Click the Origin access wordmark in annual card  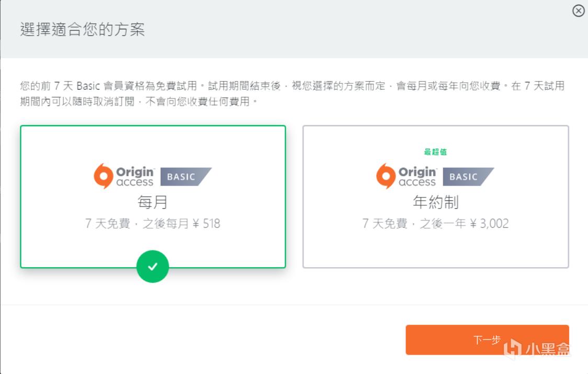[x=417, y=177]
